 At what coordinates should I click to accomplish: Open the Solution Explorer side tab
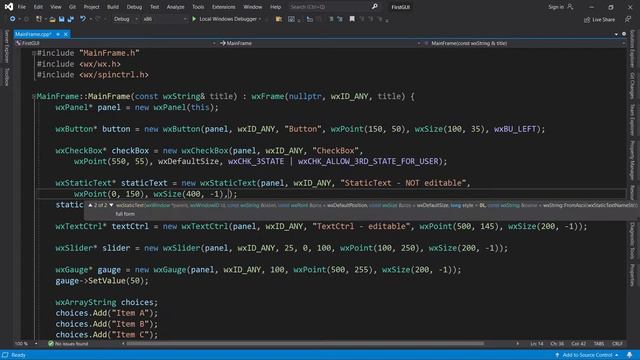[x=632, y=49]
